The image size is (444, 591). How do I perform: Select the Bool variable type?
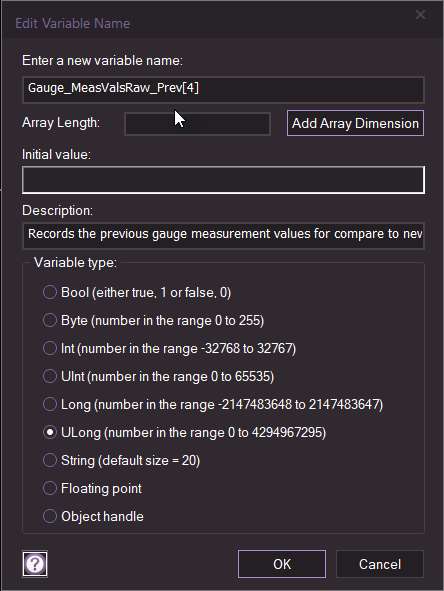click(x=50, y=292)
